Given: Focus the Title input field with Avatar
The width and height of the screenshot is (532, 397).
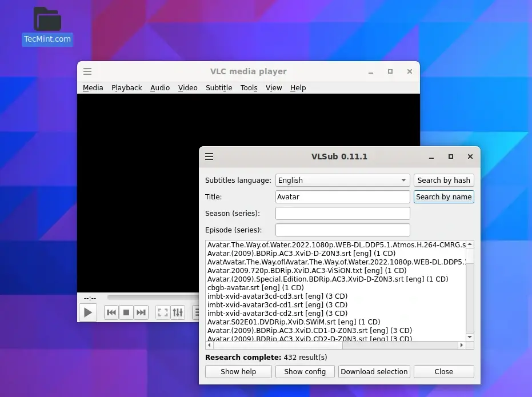Looking at the screenshot, I should tap(343, 197).
